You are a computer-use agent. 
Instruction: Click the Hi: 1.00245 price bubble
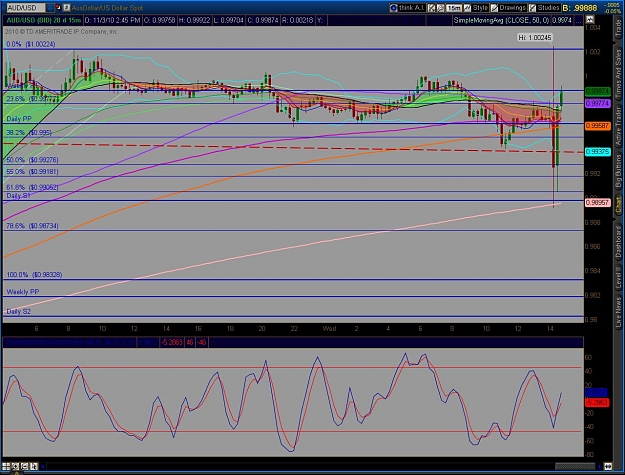(535, 37)
